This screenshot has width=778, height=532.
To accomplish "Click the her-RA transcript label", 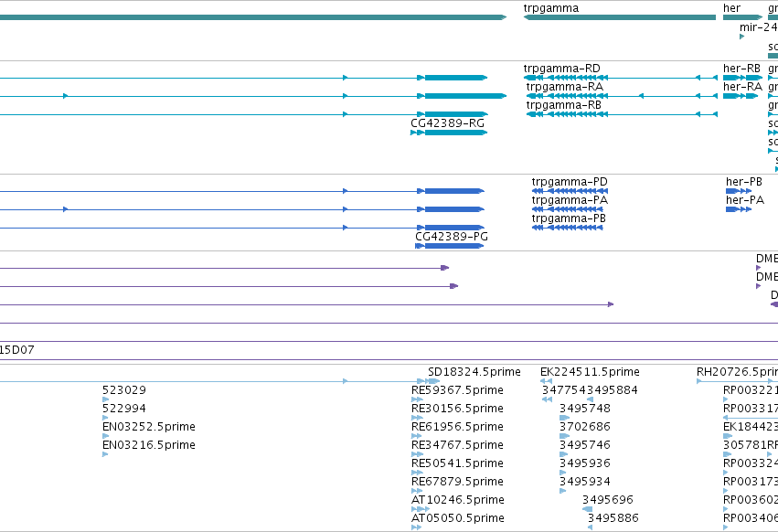I will click(x=742, y=86).
